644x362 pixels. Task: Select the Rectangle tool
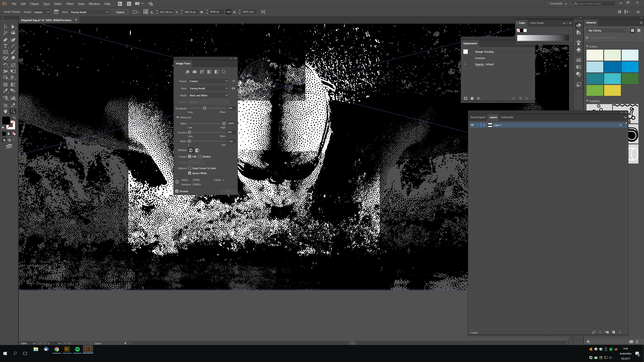click(5, 52)
